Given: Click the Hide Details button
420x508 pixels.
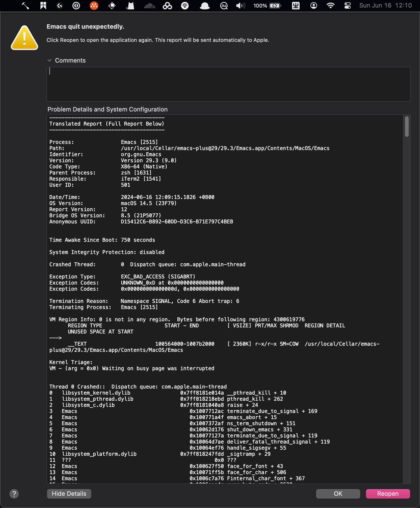Looking at the screenshot, I should 69,494.
